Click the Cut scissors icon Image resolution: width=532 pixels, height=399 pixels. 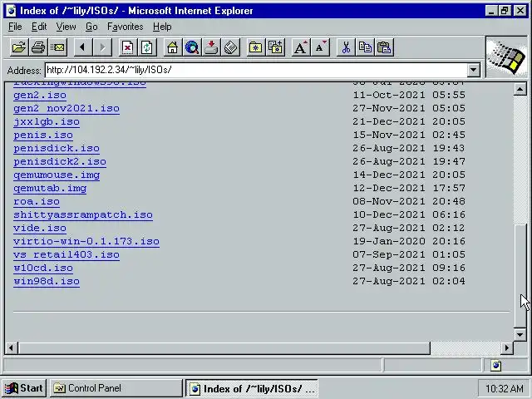point(346,47)
